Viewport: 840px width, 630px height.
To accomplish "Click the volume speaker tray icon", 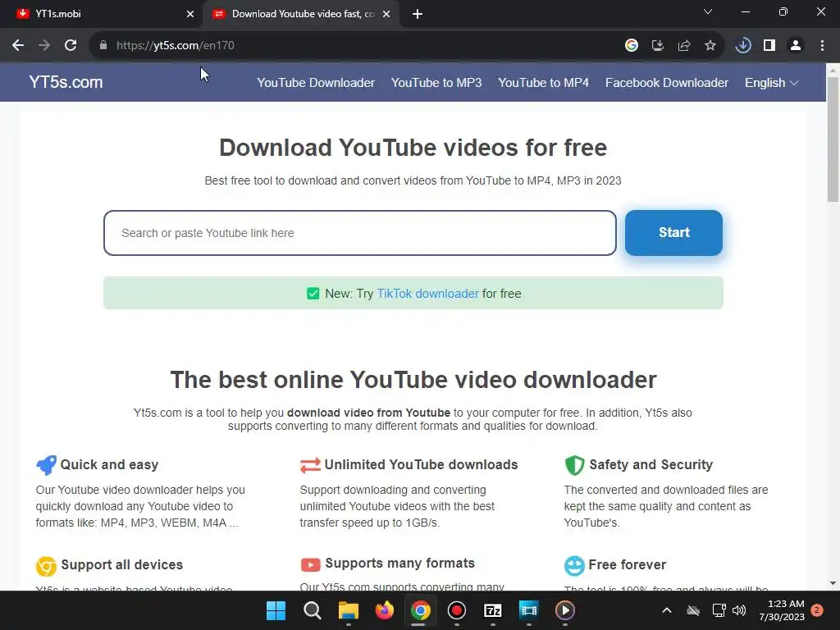I will click(x=739, y=610).
